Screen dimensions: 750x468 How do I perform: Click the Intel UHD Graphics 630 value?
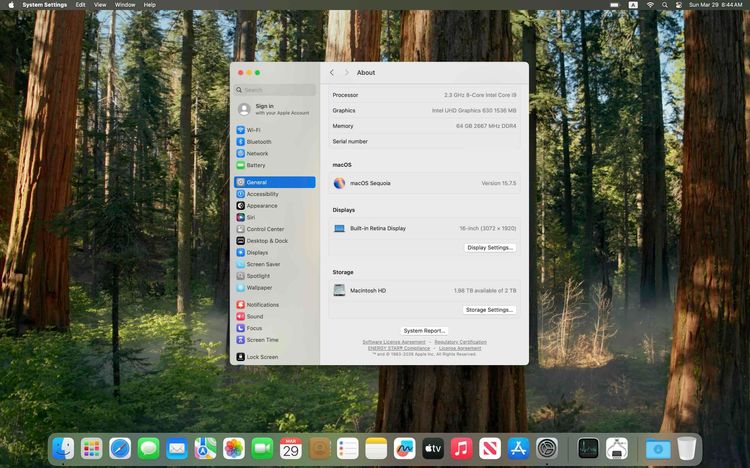(474, 111)
